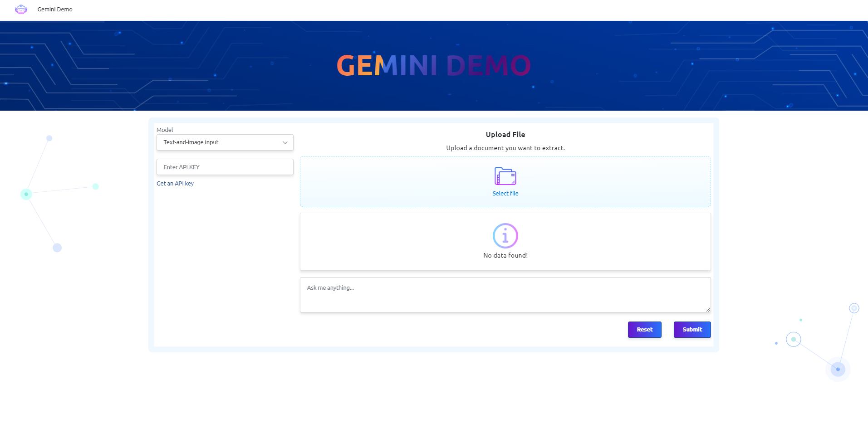
Task: Click the 'Select file' link
Action: coord(505,193)
